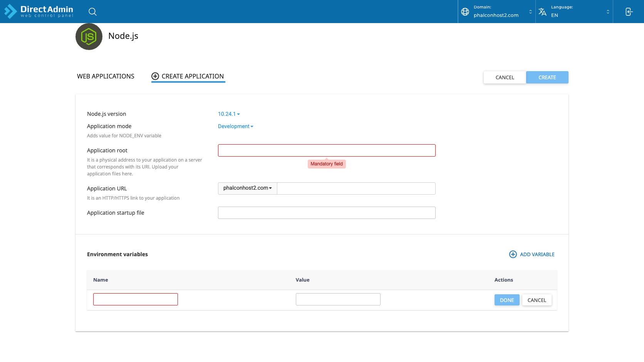Image resolution: width=644 pixels, height=362 pixels.
Task: Click the Add Variable link
Action: coord(532,254)
